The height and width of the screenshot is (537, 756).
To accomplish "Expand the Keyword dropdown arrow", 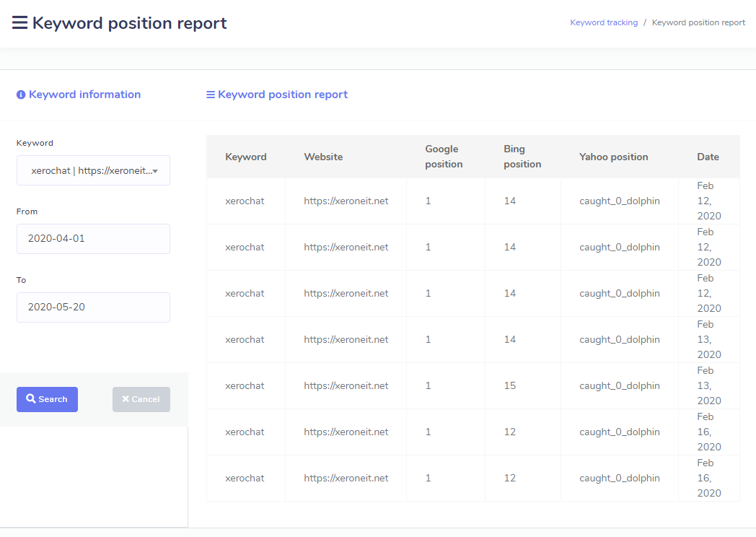I will 155,171.
